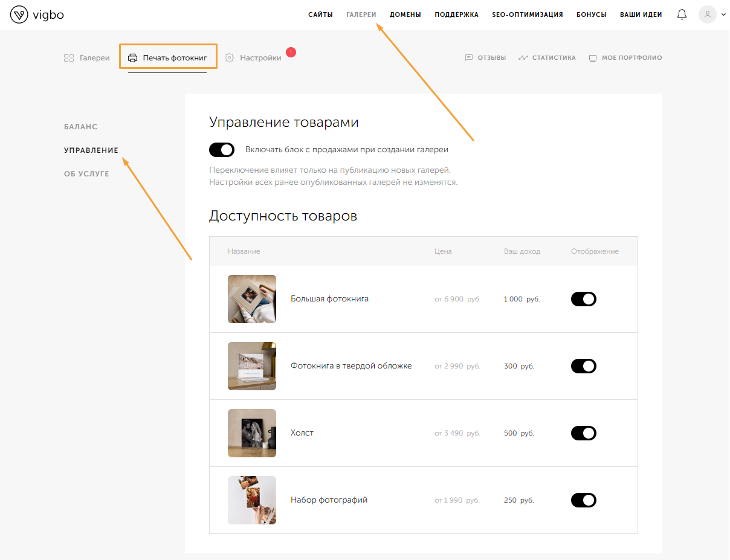
Task: Click the user profile avatar
Action: [707, 14]
